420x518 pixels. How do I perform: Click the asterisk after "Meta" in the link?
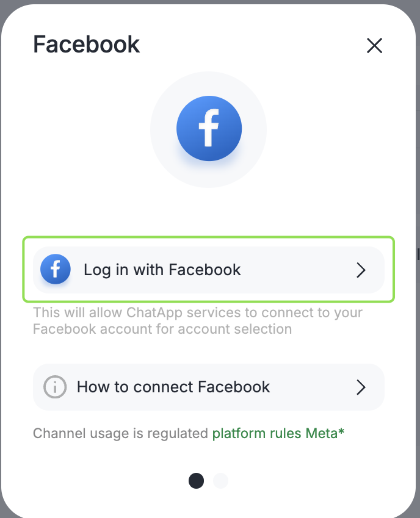[x=341, y=433]
